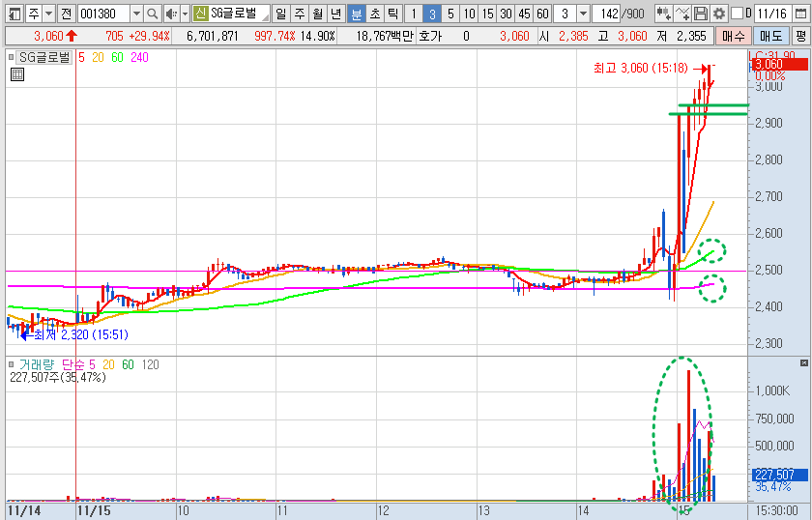Click the 11/15 date label on time axis
This screenshot has height=520, width=812.
(x=94, y=510)
